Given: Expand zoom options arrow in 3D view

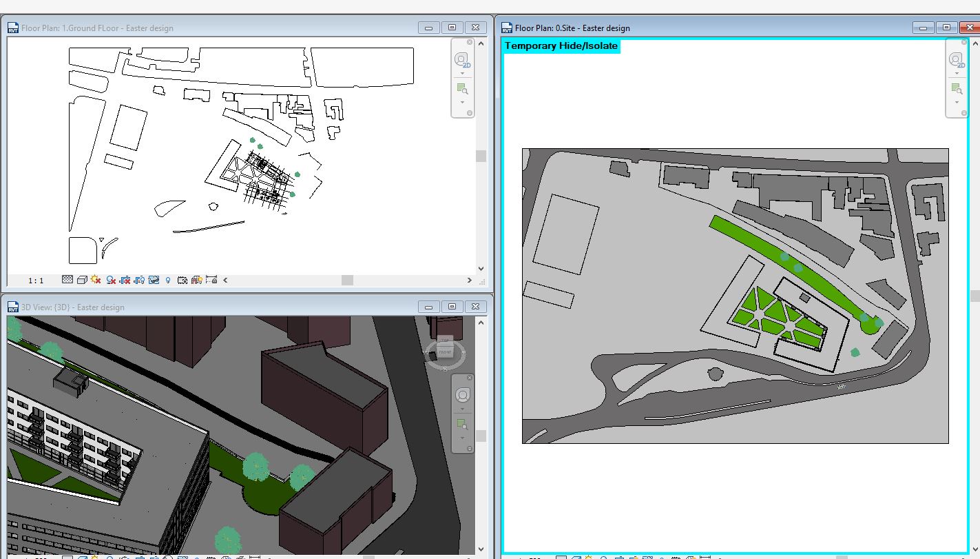Looking at the screenshot, I should click(463, 438).
